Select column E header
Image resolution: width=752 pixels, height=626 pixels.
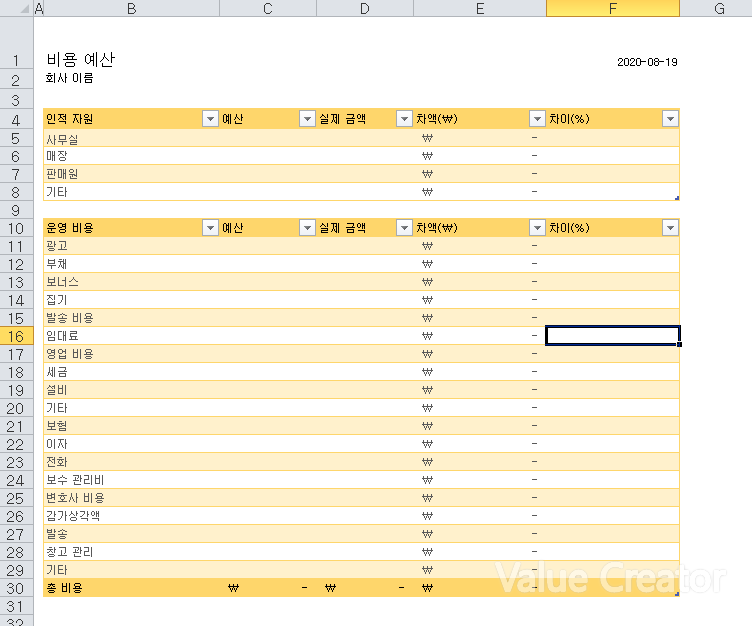point(480,8)
